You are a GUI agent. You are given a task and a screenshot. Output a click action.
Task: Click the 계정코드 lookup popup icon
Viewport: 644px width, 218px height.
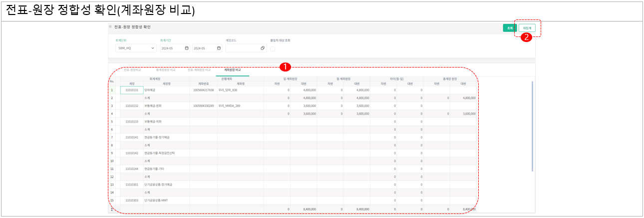(263, 48)
